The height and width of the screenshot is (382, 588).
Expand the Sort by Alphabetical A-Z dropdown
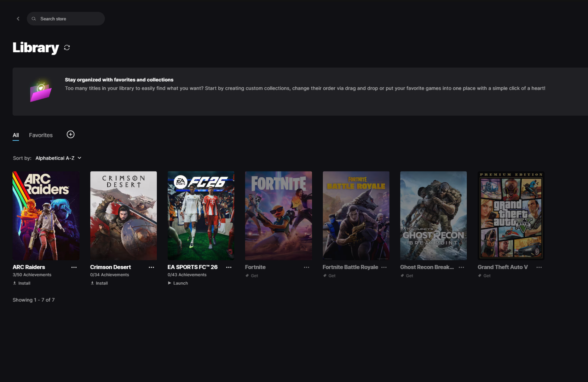coord(58,158)
